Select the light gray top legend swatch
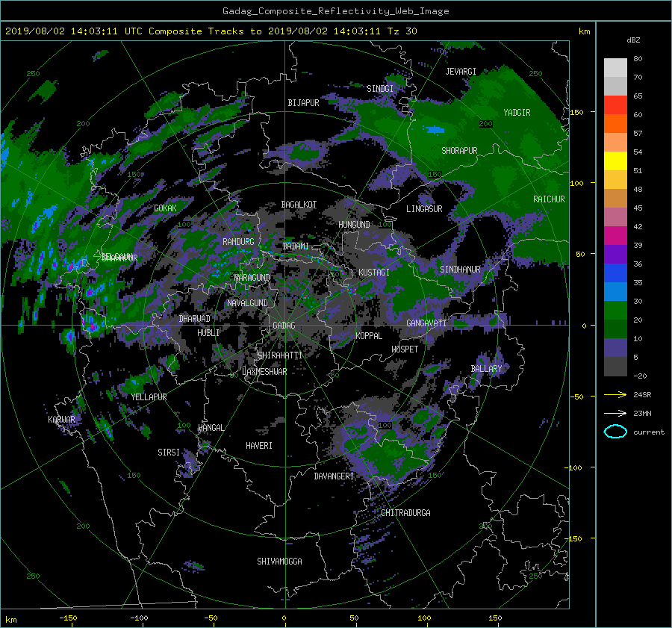The height and width of the screenshot is (628, 672). (x=615, y=67)
